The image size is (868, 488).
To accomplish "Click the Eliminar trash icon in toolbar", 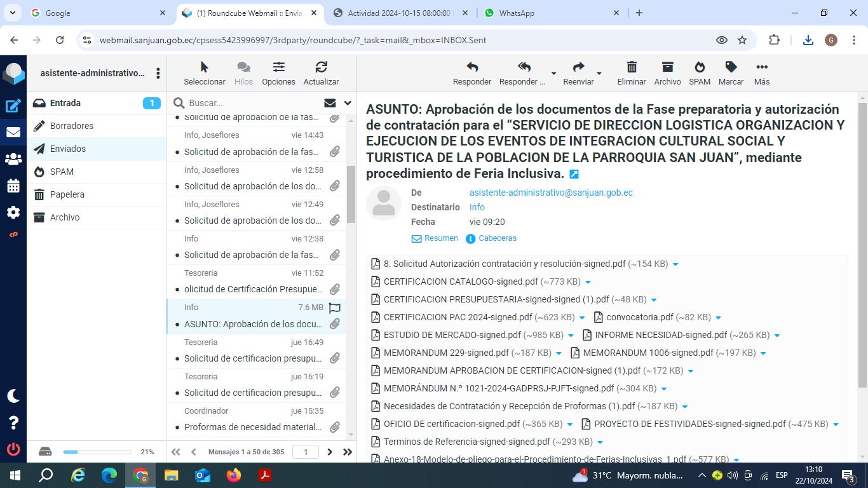I will pyautogui.click(x=631, y=67).
